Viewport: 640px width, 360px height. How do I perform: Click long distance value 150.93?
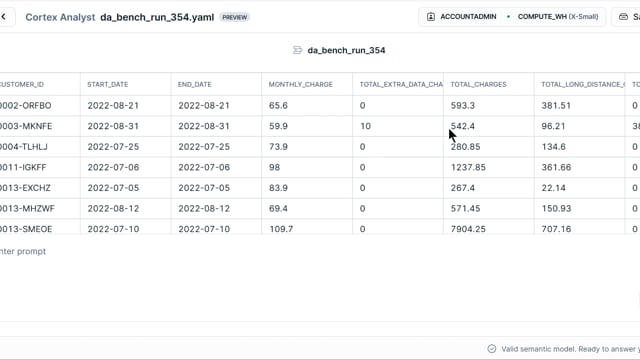(x=556, y=209)
